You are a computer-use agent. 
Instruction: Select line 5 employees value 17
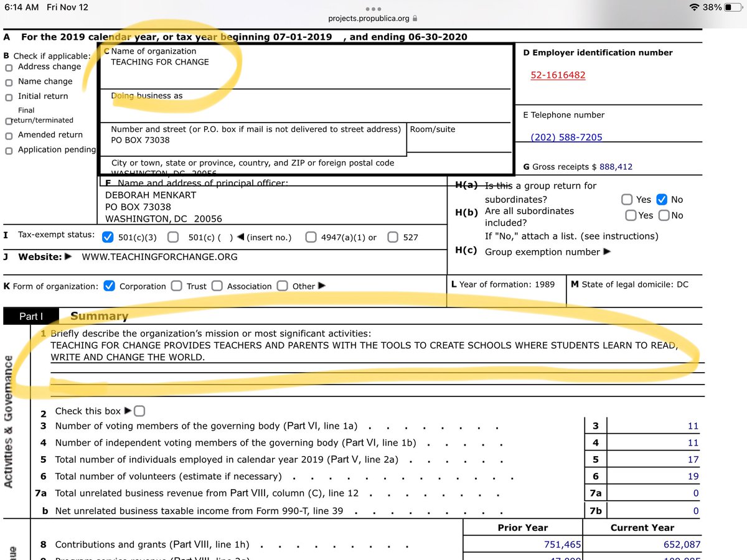coord(693,460)
